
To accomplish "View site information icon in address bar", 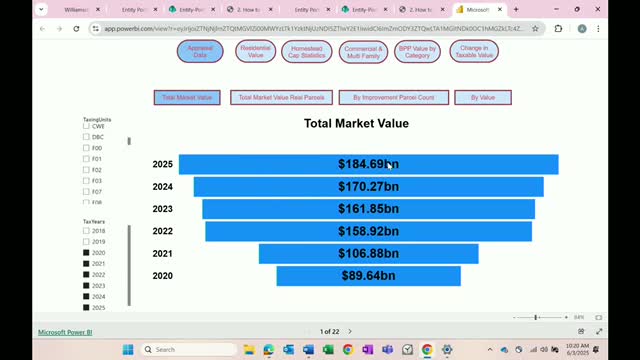I will tap(96, 29).
